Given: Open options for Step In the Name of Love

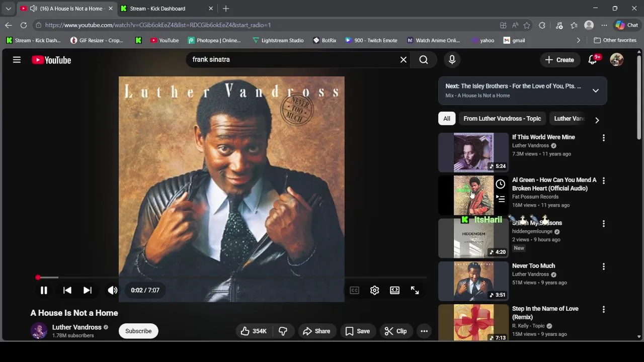Looking at the screenshot, I should (x=604, y=309).
